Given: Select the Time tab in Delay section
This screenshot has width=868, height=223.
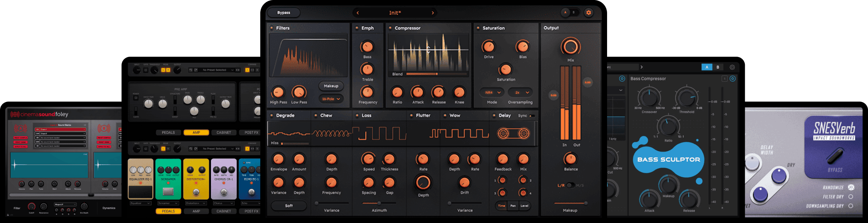Looking at the screenshot, I should (501, 206).
